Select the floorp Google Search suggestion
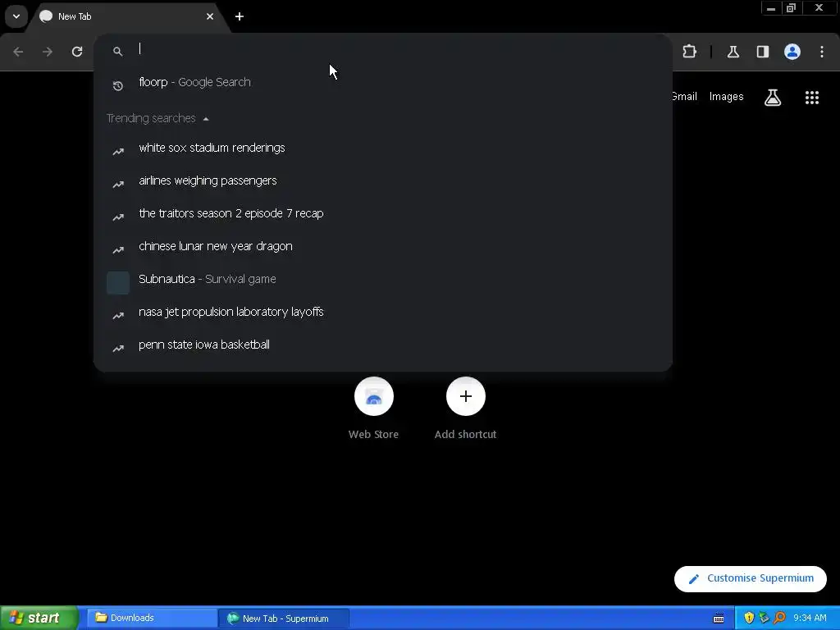The image size is (840, 630). tap(383, 83)
